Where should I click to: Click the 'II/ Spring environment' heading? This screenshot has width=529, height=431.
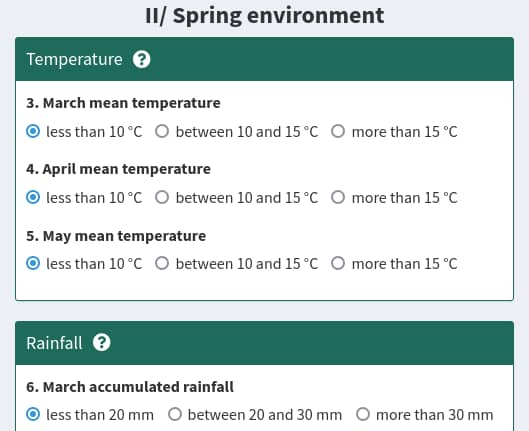pos(264,16)
